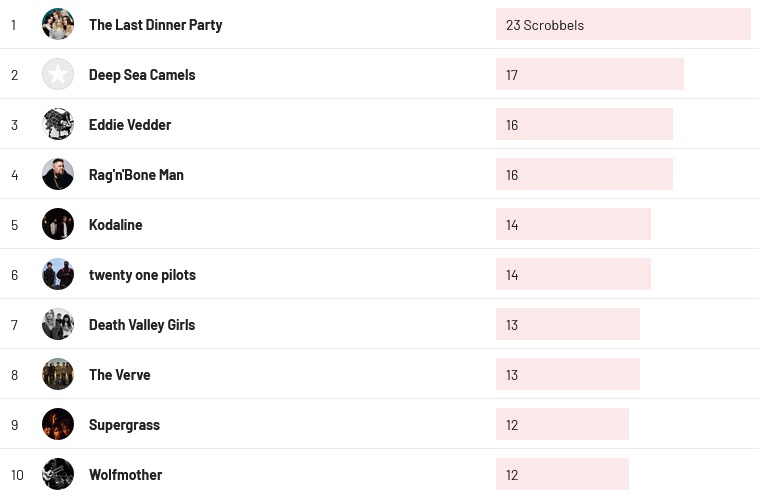Open Death Valley Girls avatar thumbnail

click(x=58, y=324)
